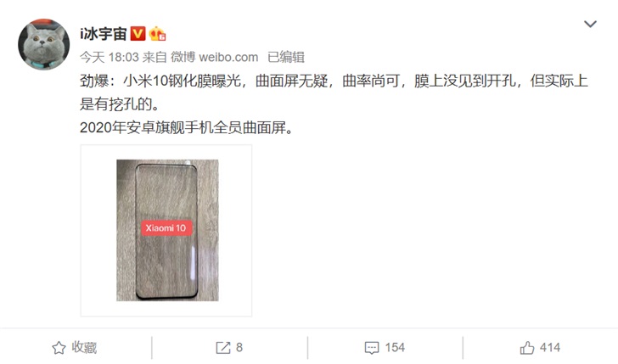Click the thumbs-up like icon
The image size is (618, 364).
pos(527,348)
